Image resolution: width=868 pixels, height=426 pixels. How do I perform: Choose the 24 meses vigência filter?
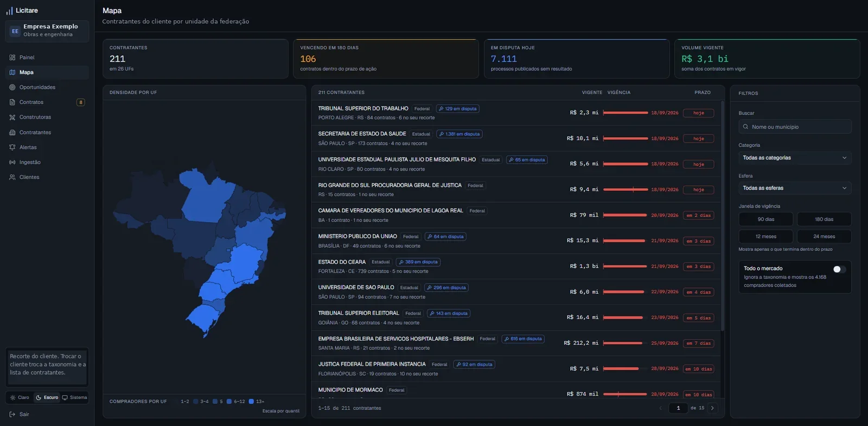tap(824, 236)
